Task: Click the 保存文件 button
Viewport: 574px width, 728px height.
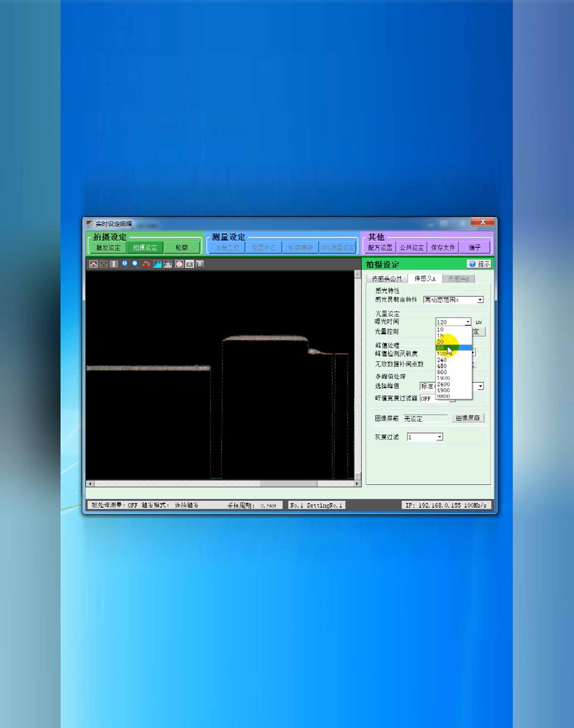Action: click(x=443, y=248)
